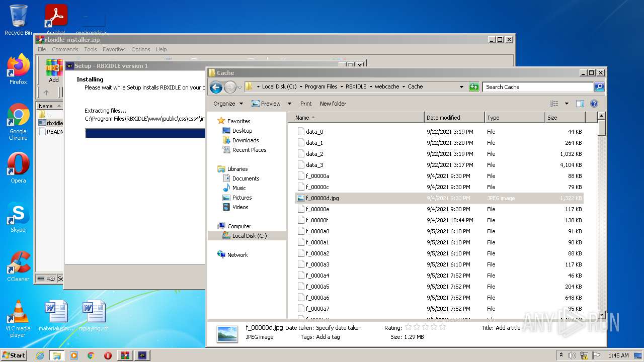644x362 pixels.
Task: Expand Preview button dropdown arrow
Action: click(289, 104)
